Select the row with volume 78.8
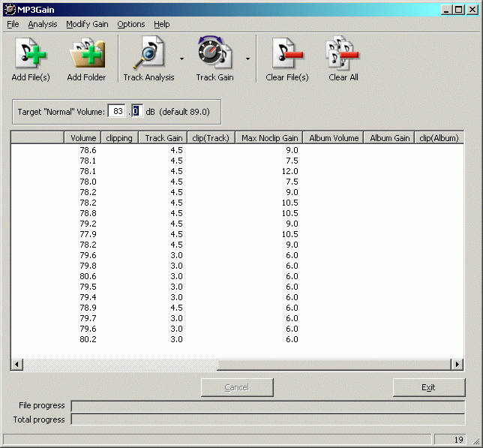The image size is (483, 448). tap(237, 213)
